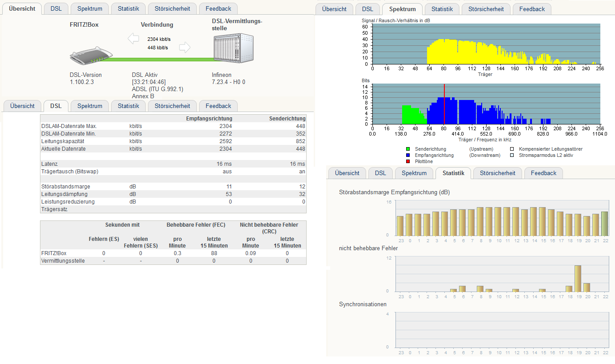The width and height of the screenshot is (615, 364).
Task: Click the DSL Aktiv status text
Action: (x=145, y=75)
